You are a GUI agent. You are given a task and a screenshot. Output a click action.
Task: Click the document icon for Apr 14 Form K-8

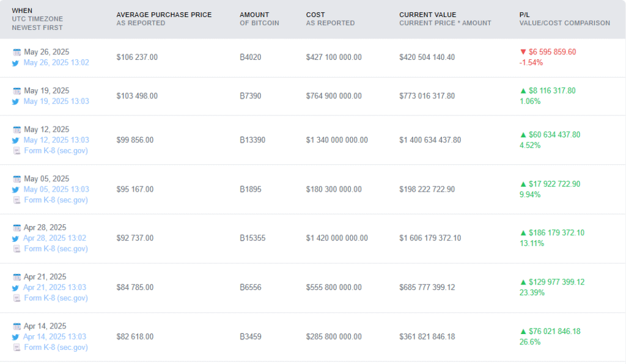pyautogui.click(x=17, y=348)
